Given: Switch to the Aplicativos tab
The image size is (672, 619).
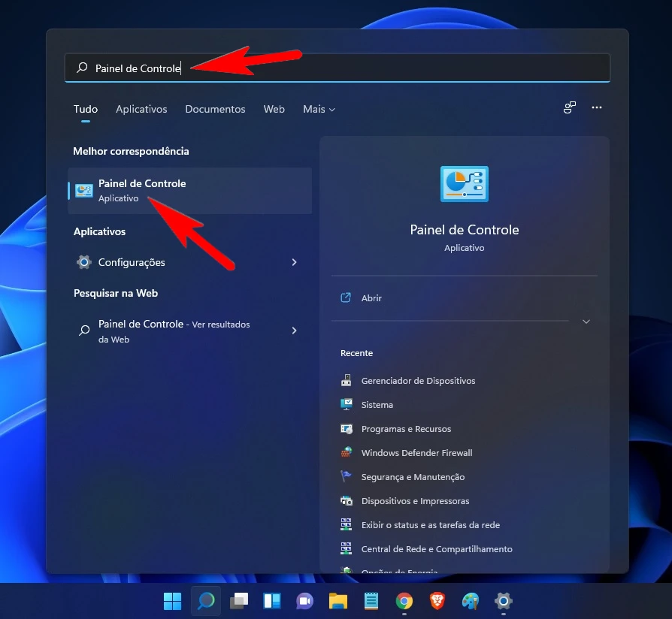Looking at the screenshot, I should pos(141,109).
